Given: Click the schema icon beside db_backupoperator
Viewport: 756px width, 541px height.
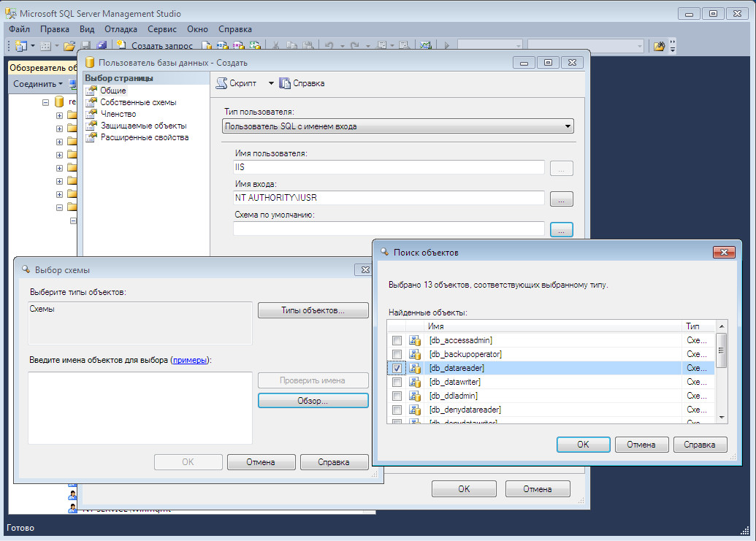Looking at the screenshot, I should click(415, 355).
